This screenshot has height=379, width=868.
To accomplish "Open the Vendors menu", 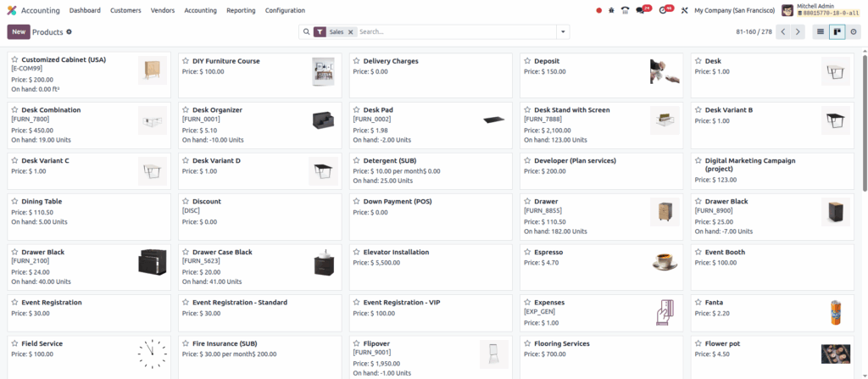I will [163, 10].
